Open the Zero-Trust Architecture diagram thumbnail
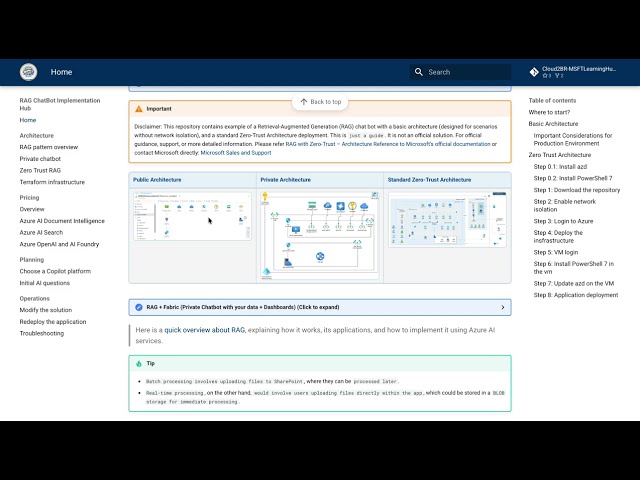The width and height of the screenshot is (640, 480). click(447, 219)
